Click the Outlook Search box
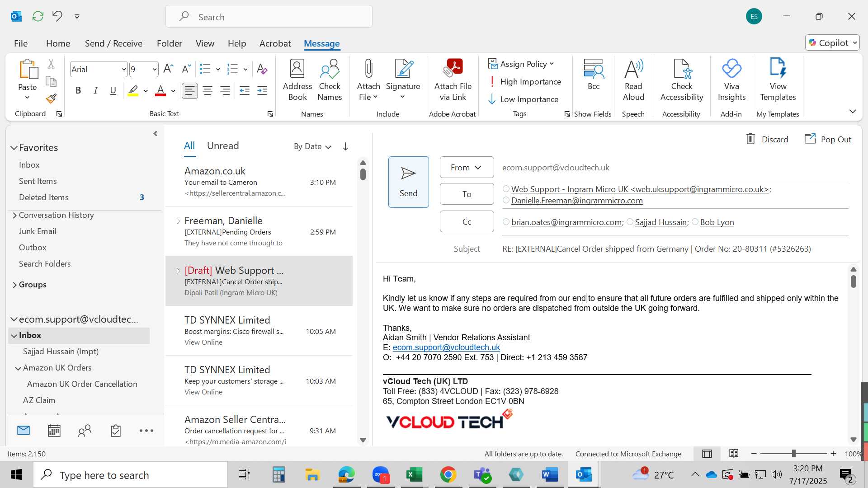The width and height of the screenshot is (868, 488). click(x=269, y=17)
